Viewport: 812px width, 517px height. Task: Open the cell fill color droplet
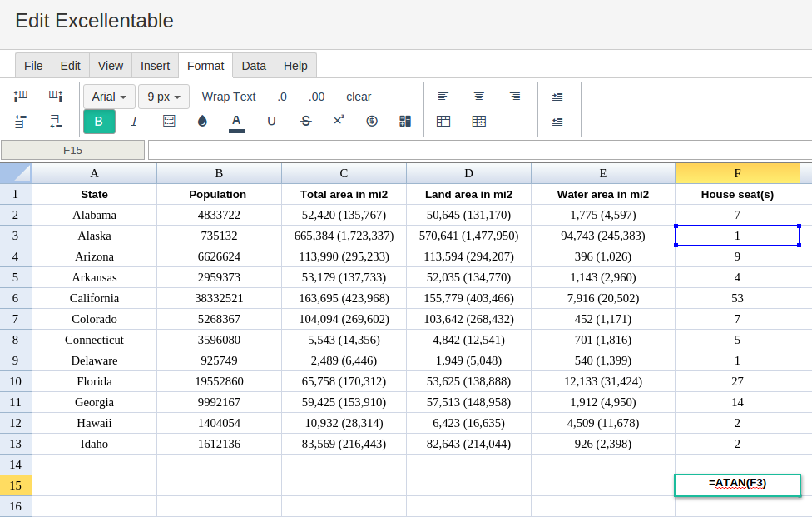coord(202,122)
